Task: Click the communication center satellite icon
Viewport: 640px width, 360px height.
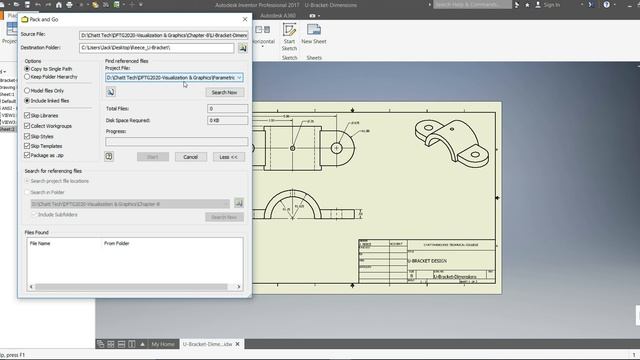Action: coord(517,5)
